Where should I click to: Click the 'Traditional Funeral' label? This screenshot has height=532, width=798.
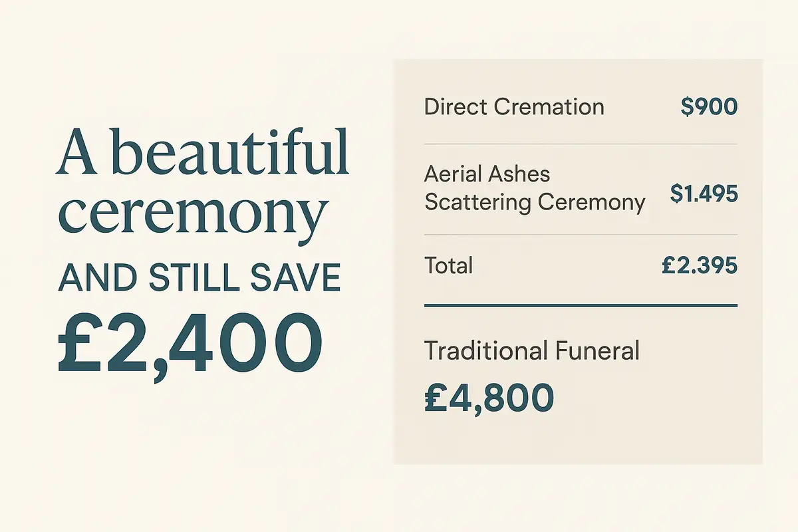click(532, 350)
